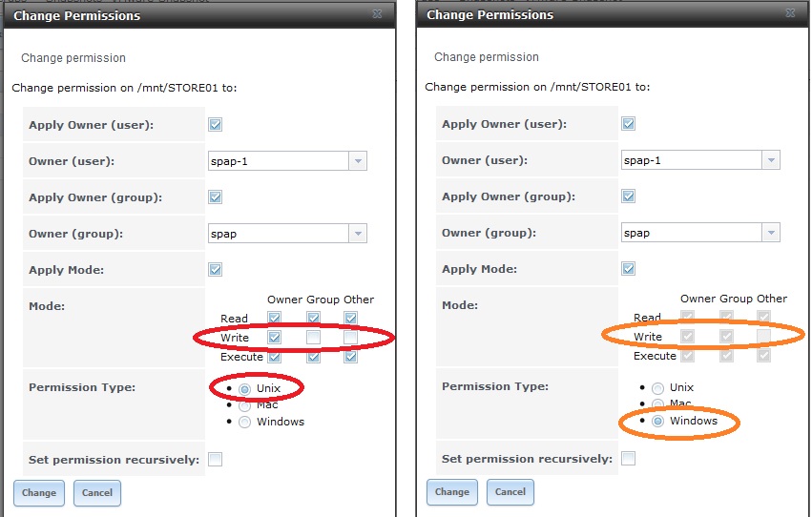Image resolution: width=812 pixels, height=517 pixels.
Task: Uncheck Owner Read permission in left dialog
Action: point(275,318)
